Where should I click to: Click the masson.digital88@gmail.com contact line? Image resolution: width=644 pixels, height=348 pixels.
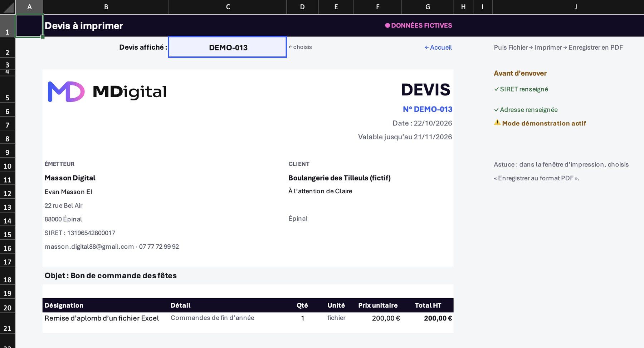pos(112,247)
